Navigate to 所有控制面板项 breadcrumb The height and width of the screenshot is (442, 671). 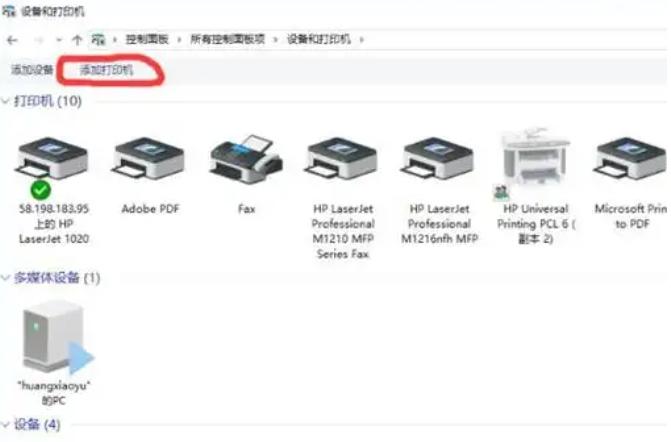228,39
